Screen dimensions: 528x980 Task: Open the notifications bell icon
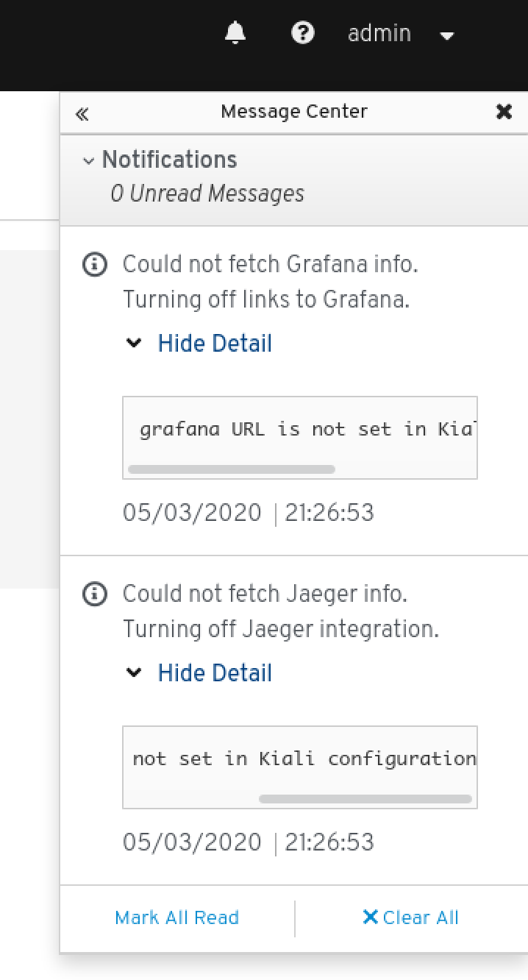pos(235,32)
